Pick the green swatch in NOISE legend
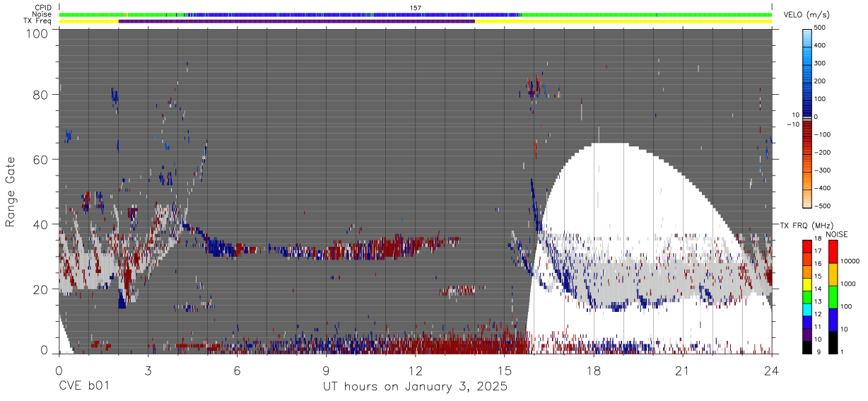868x401 pixels. (x=831, y=297)
